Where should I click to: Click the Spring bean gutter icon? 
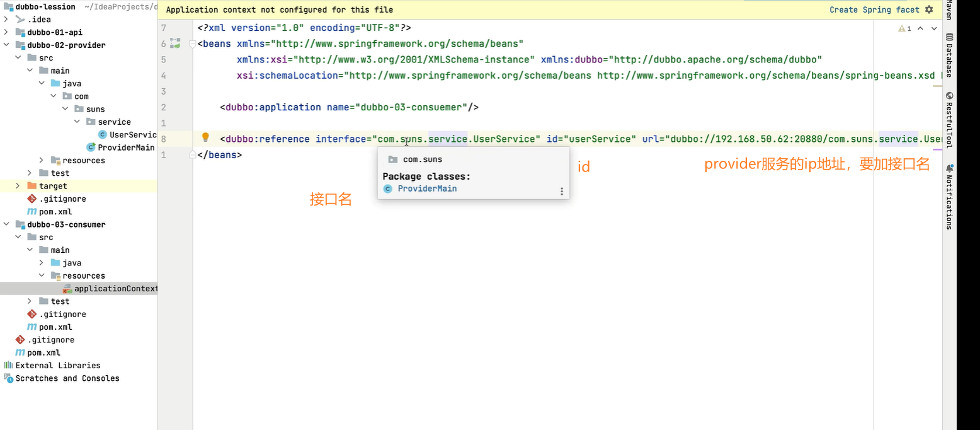[176, 44]
